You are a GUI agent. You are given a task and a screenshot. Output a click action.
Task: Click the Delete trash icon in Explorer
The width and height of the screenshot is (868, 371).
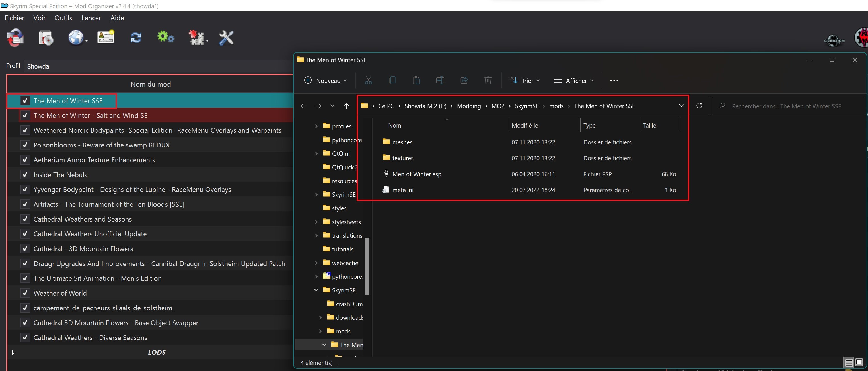click(488, 81)
